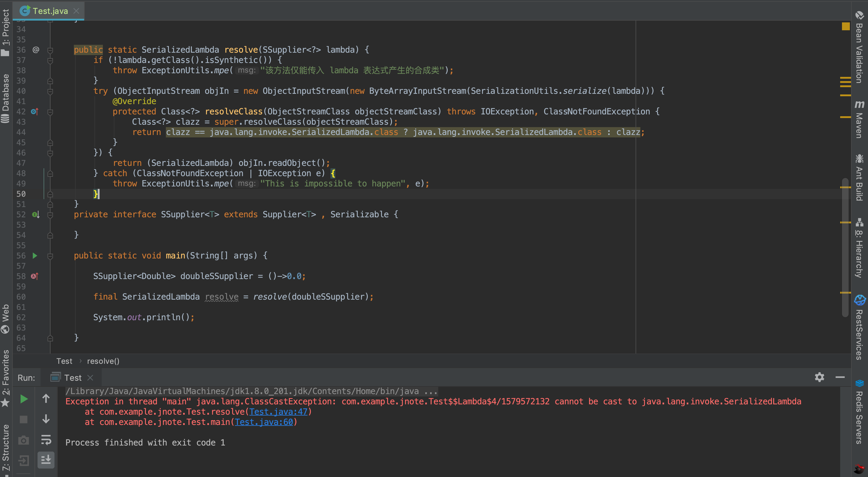Open Test.java:60 from the stack trace
This screenshot has width=868, height=477.
coord(264,422)
